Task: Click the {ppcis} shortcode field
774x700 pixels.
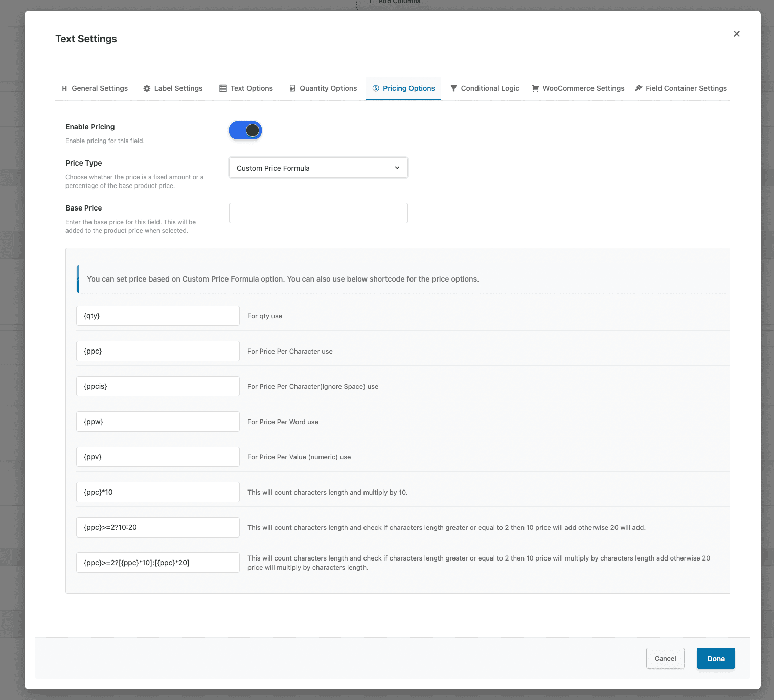Action: [x=157, y=386]
